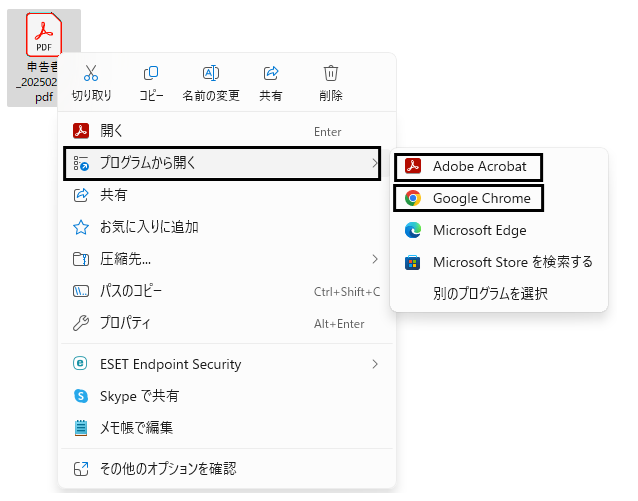This screenshot has height=501, width=638.
Task: Click the Delete (削除) trash icon
Action: tap(331, 73)
